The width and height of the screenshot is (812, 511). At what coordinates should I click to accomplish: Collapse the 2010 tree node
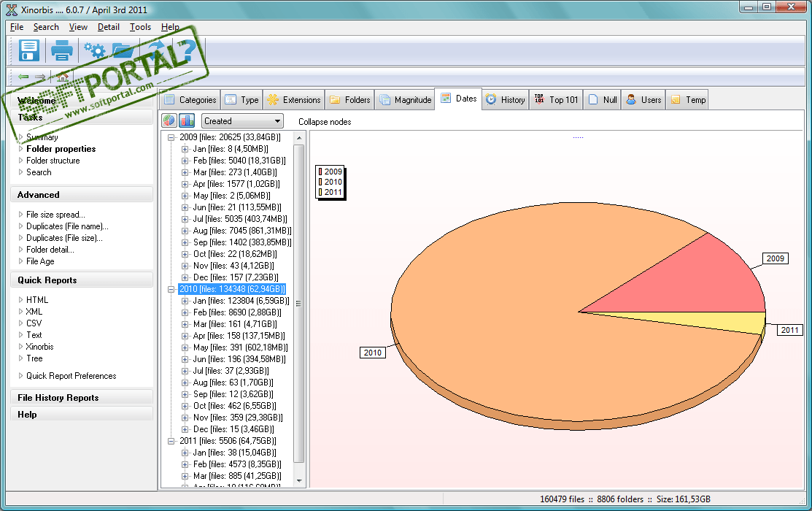(171, 289)
